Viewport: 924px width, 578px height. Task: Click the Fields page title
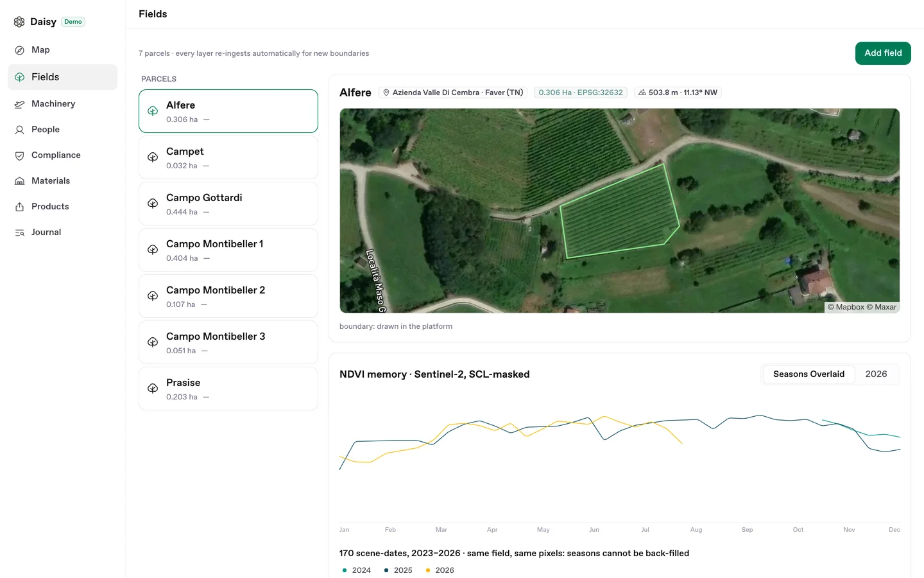point(153,14)
